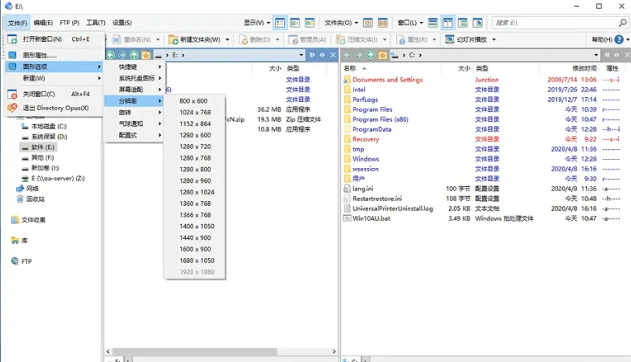Select the horizontal dual-pane layout icon
The image size is (631, 362).
(x=433, y=23)
